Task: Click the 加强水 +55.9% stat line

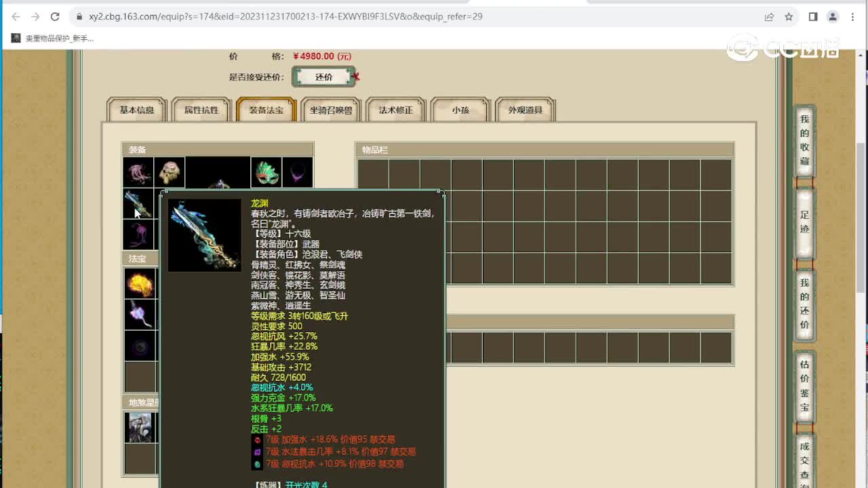Action: click(x=279, y=357)
